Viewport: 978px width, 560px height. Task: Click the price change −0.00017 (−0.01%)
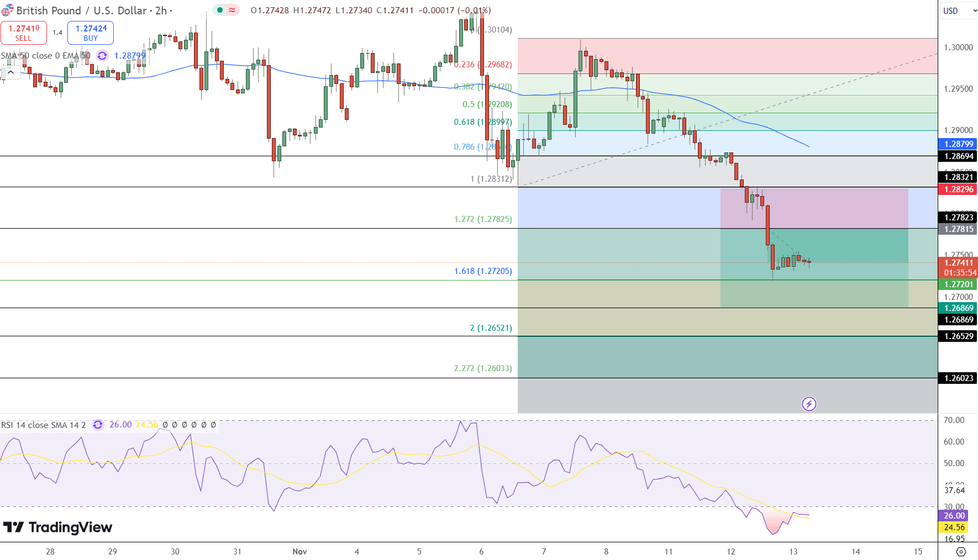point(454,10)
